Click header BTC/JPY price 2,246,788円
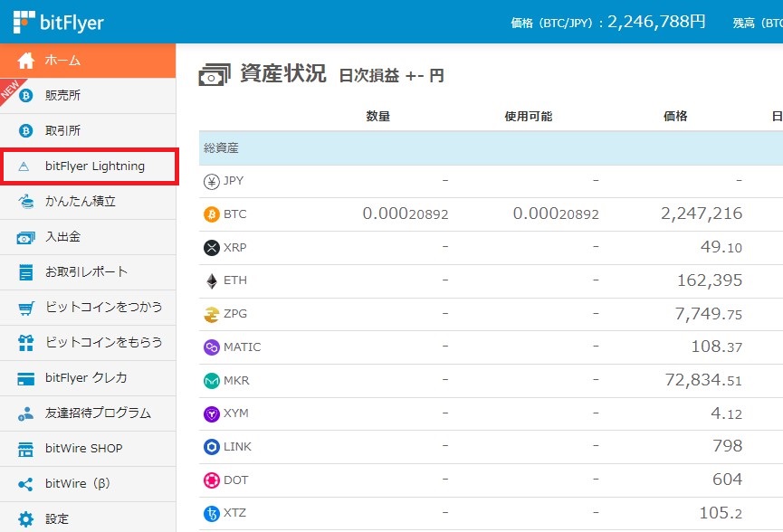 click(656, 22)
